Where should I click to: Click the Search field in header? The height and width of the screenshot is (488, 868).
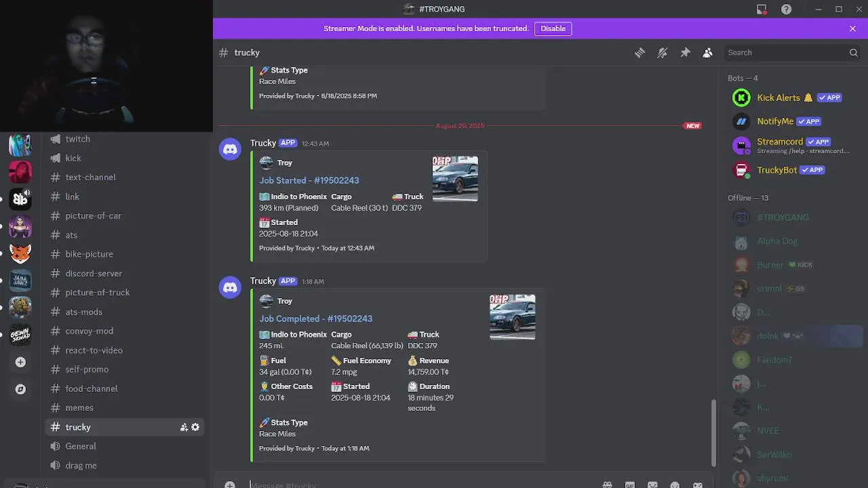pyautogui.click(x=792, y=53)
